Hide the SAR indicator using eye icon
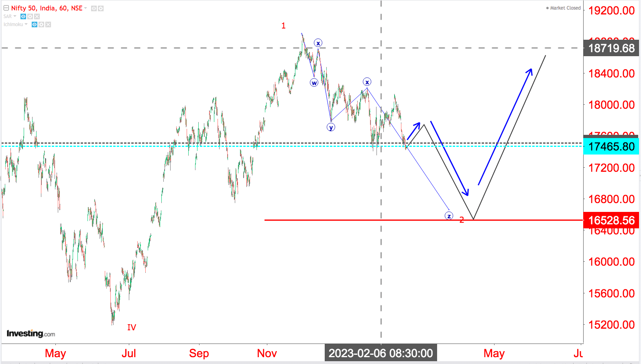Viewport: 641px width, 364px height. 23,16
